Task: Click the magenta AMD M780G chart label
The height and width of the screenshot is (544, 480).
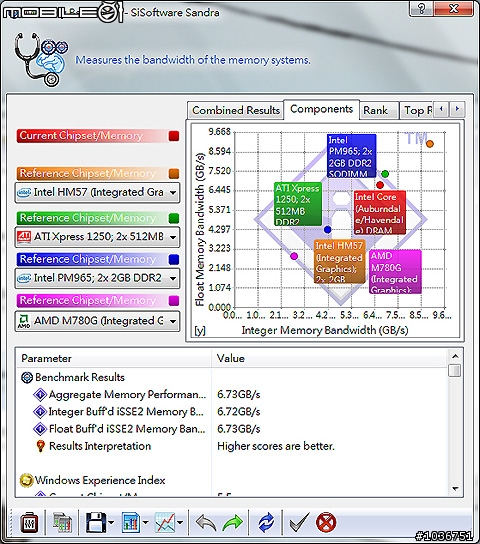Action: (x=395, y=271)
